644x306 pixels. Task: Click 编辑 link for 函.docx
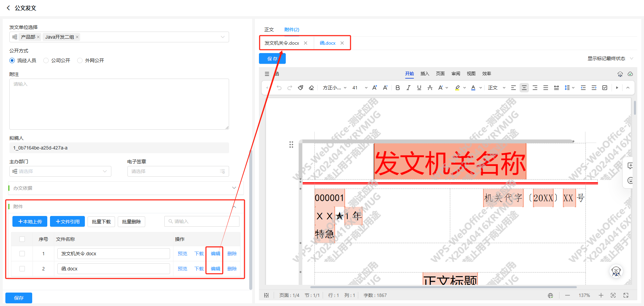(x=215, y=269)
